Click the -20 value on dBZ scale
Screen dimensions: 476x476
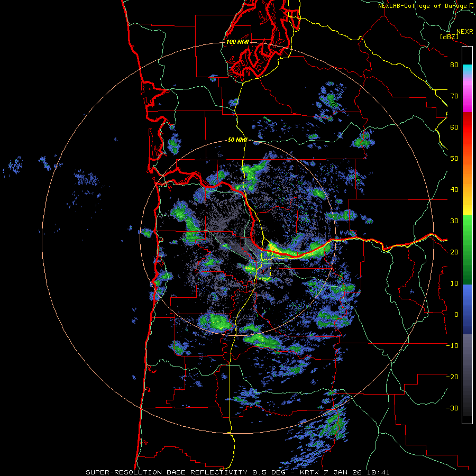point(453,377)
